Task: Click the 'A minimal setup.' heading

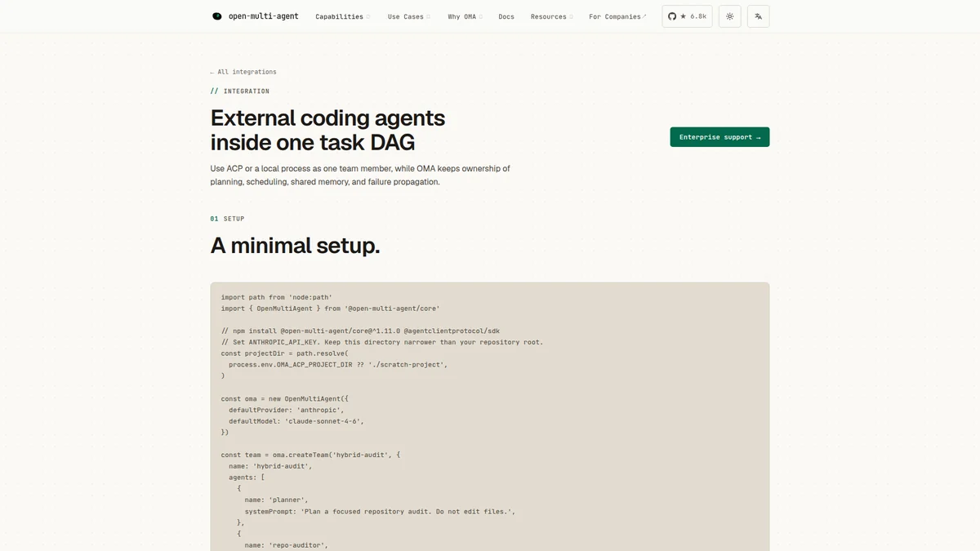Action: (x=295, y=245)
